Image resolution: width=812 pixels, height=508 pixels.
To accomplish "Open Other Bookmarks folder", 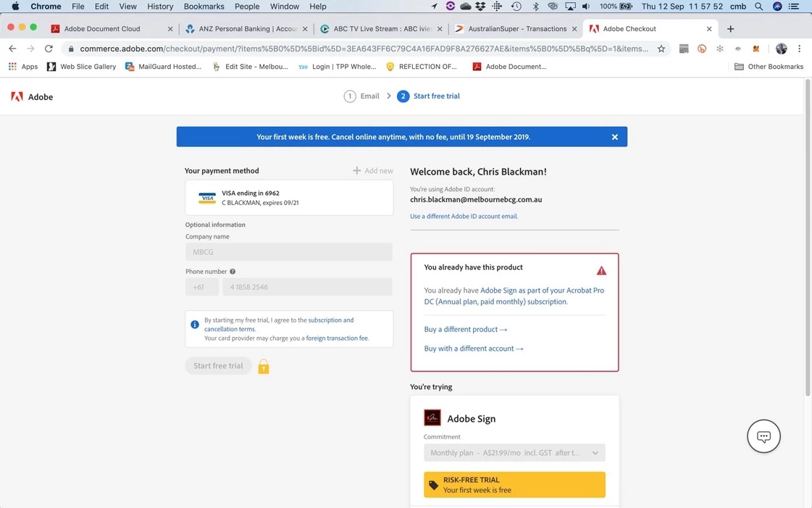I will (769, 66).
